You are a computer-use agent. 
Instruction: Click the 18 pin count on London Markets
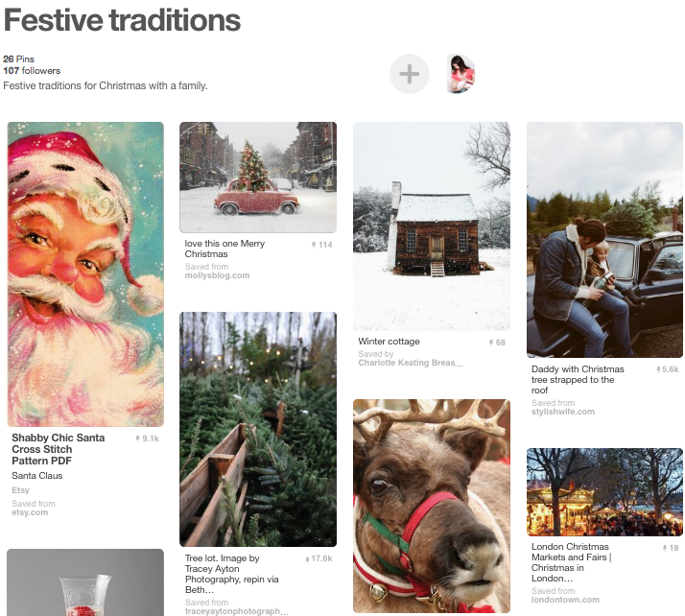pos(671,548)
